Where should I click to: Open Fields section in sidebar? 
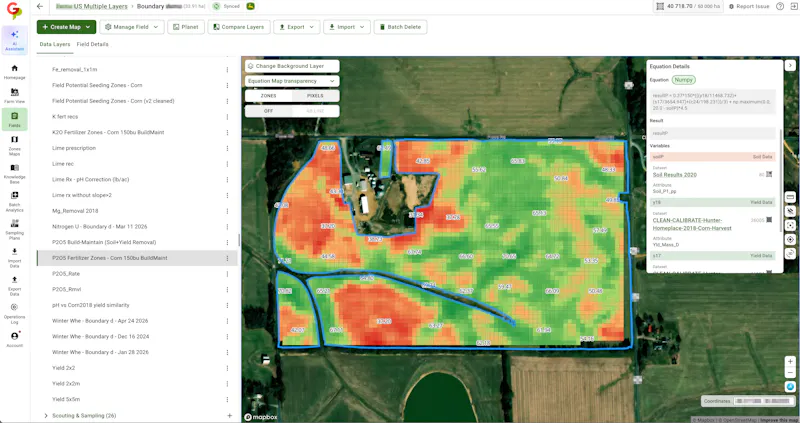[x=14, y=119]
